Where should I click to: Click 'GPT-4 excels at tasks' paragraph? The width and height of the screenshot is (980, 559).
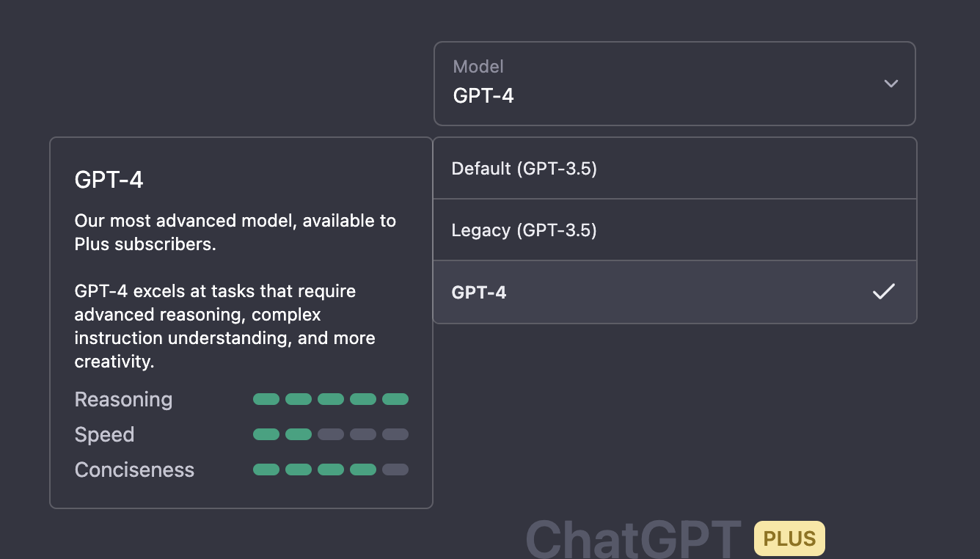225,326
